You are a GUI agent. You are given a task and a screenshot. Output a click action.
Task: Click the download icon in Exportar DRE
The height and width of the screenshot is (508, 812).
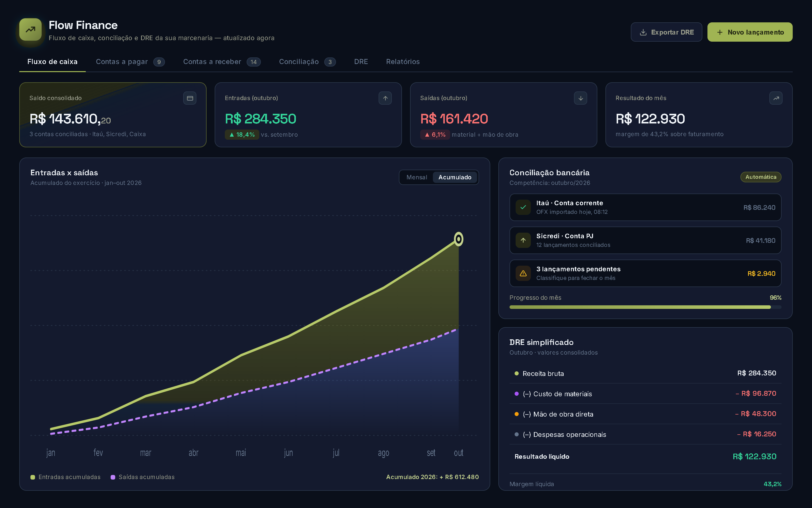(x=643, y=32)
